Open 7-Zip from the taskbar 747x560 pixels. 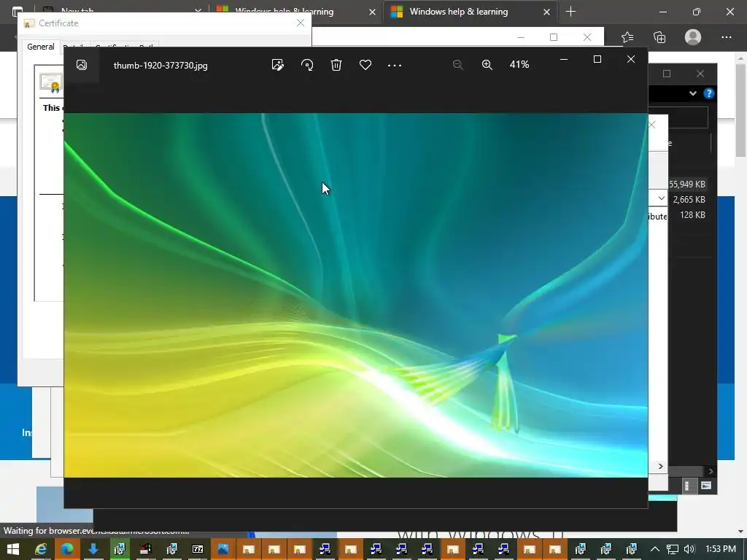point(197,549)
